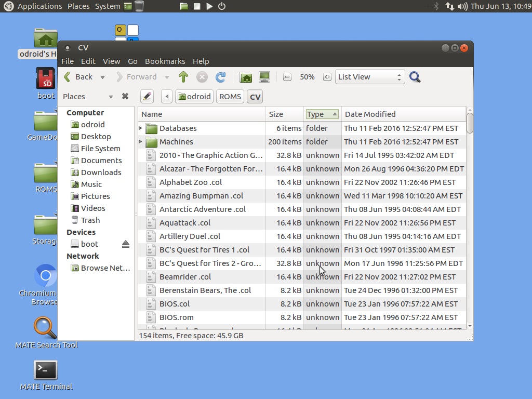
Task: Click the ROMS path button
Action: pos(230,96)
